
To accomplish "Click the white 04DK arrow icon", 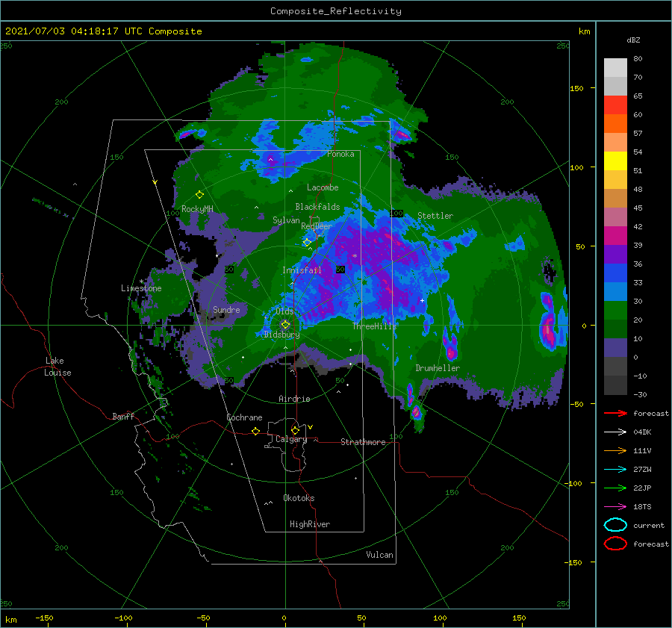I will pyautogui.click(x=615, y=432).
